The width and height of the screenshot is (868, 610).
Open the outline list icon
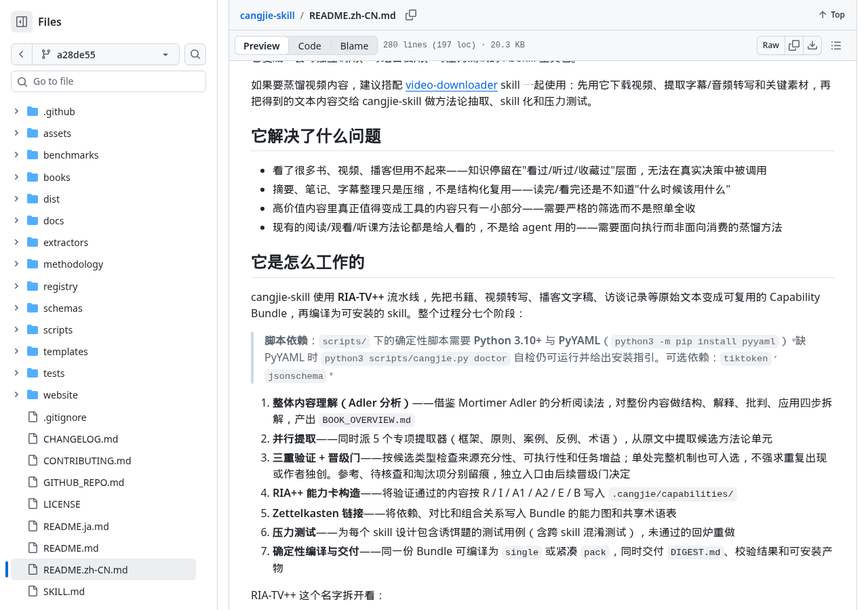pyautogui.click(x=836, y=45)
